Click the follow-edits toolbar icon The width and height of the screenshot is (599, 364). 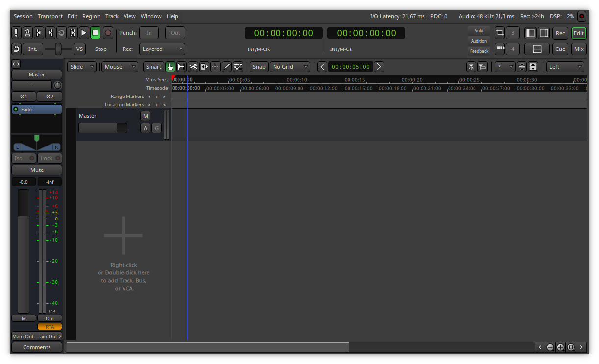tap(482, 67)
